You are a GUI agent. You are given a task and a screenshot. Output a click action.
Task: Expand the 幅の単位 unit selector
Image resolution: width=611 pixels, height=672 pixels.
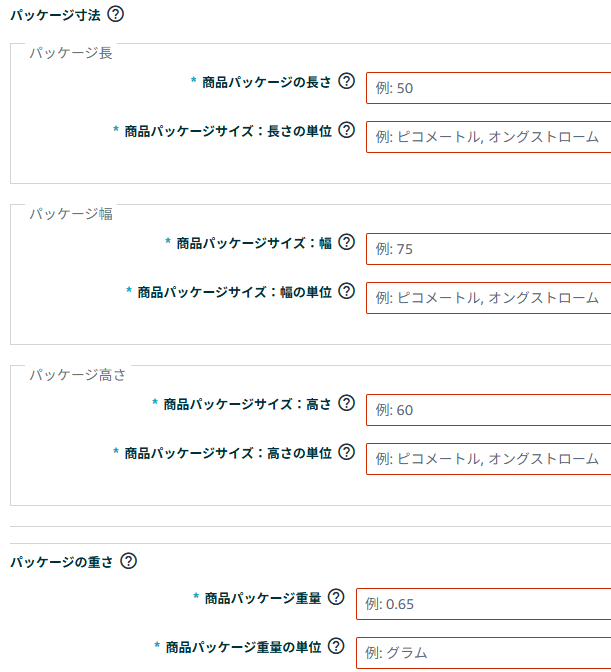488,297
